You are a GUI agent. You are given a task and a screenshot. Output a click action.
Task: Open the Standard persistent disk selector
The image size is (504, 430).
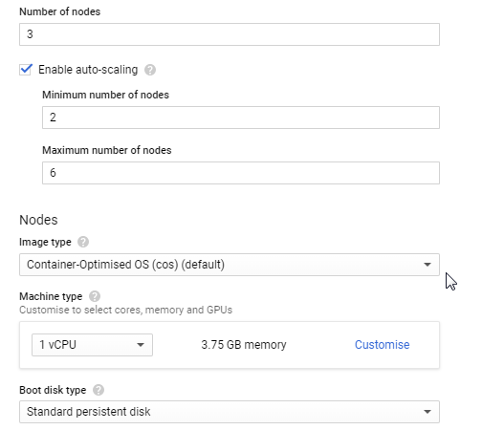click(x=230, y=412)
